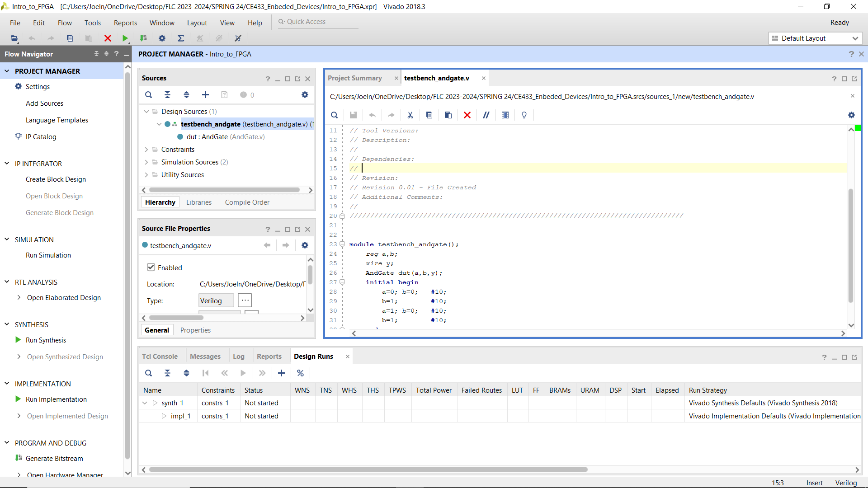Click Collapse All icon in Sources panel
The width and height of the screenshot is (868, 488).
(167, 94)
